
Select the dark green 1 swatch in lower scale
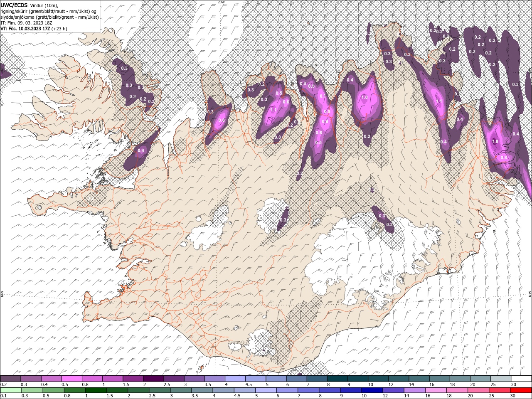(x=96, y=390)
